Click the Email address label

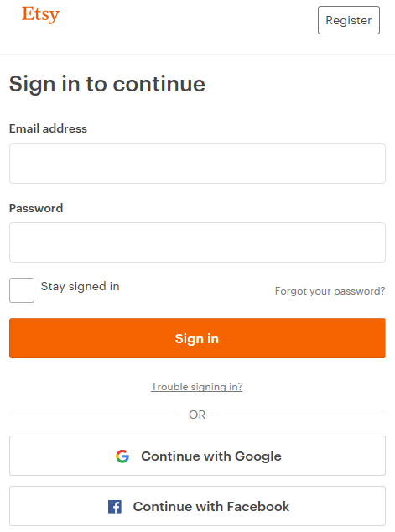48,128
